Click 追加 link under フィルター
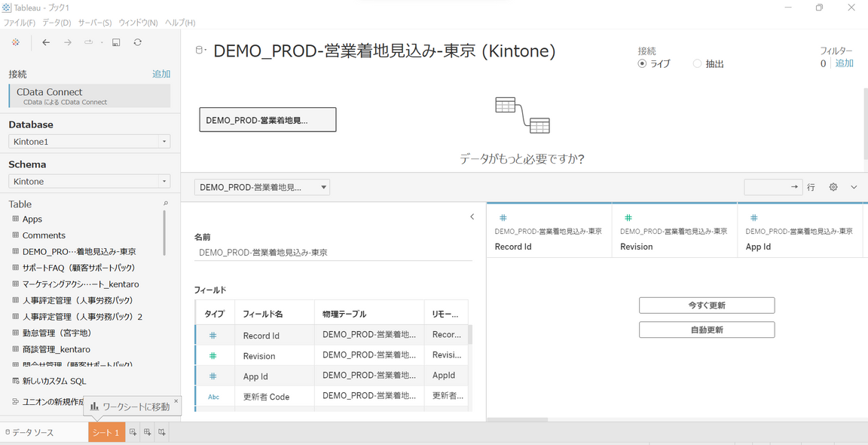Image resolution: width=868 pixels, height=445 pixels. point(844,63)
